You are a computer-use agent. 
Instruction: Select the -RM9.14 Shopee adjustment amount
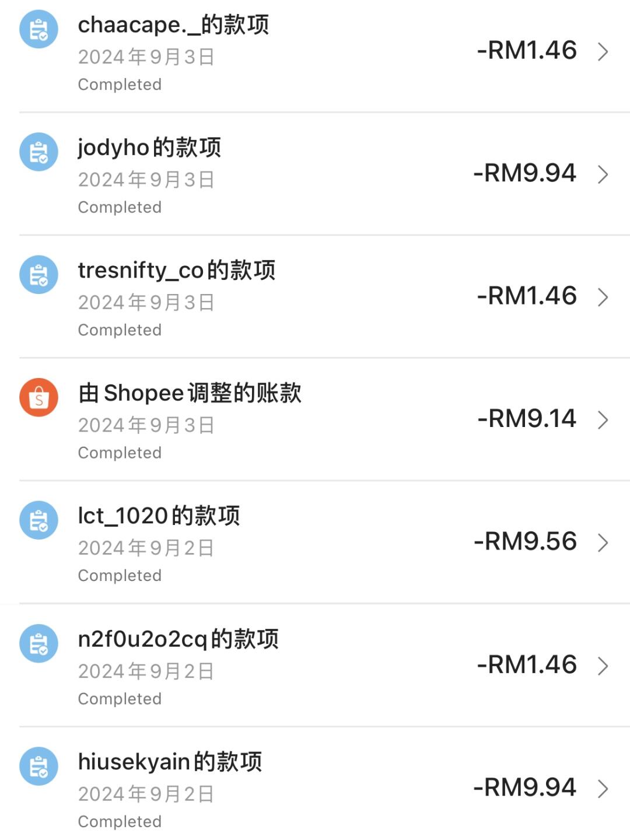click(527, 418)
